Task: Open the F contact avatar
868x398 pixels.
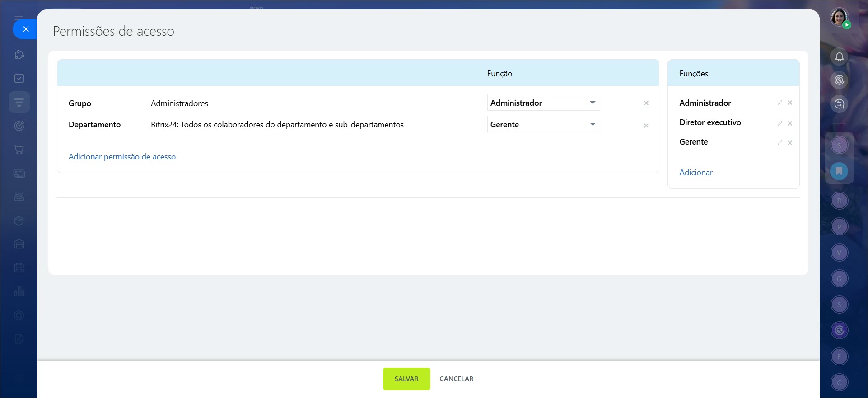Action: 839,356
